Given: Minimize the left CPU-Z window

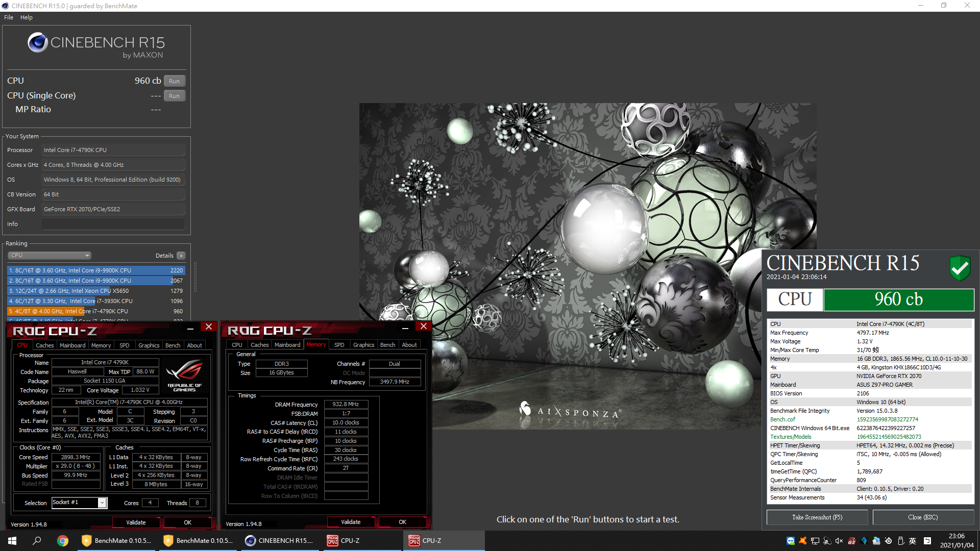Looking at the screenshot, I should [190, 328].
